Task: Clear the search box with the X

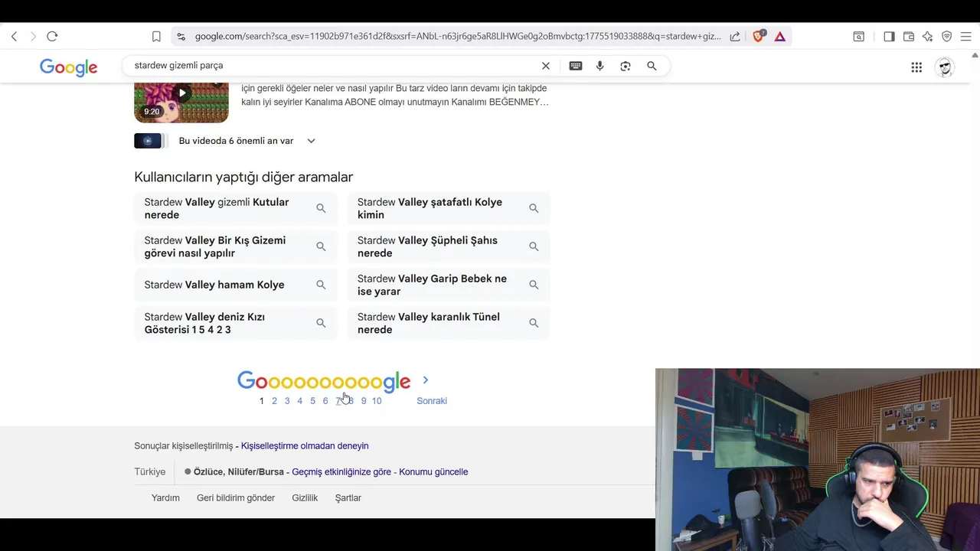Action: 546,66
